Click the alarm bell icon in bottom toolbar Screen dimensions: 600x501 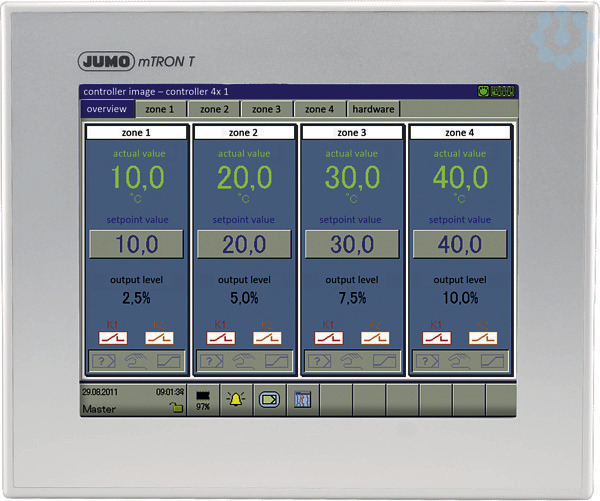[236, 400]
